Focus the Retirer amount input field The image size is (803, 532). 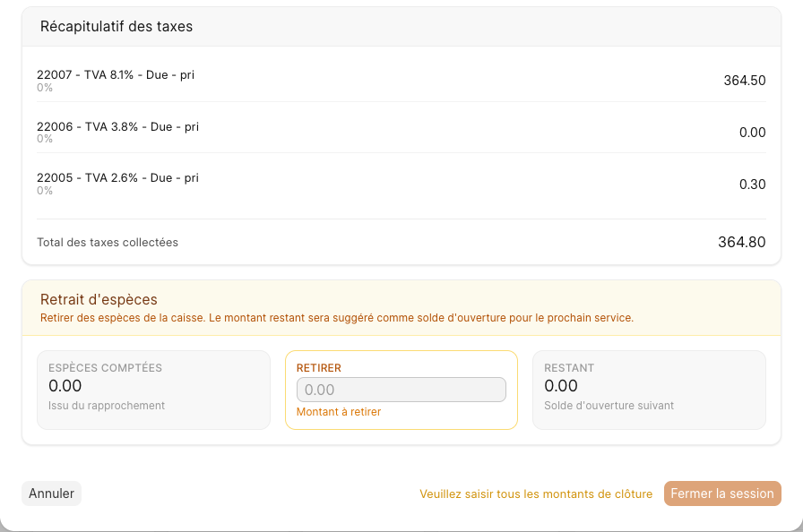pyautogui.click(x=401, y=390)
